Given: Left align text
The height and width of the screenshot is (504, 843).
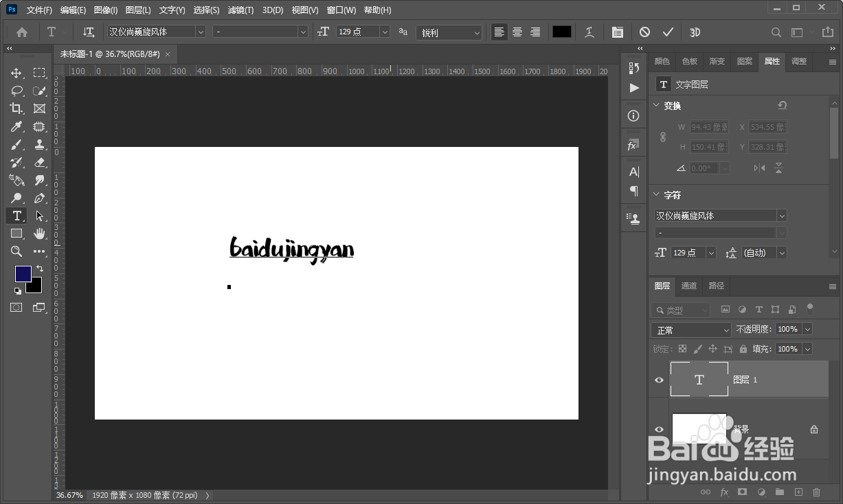Looking at the screenshot, I should click(499, 32).
